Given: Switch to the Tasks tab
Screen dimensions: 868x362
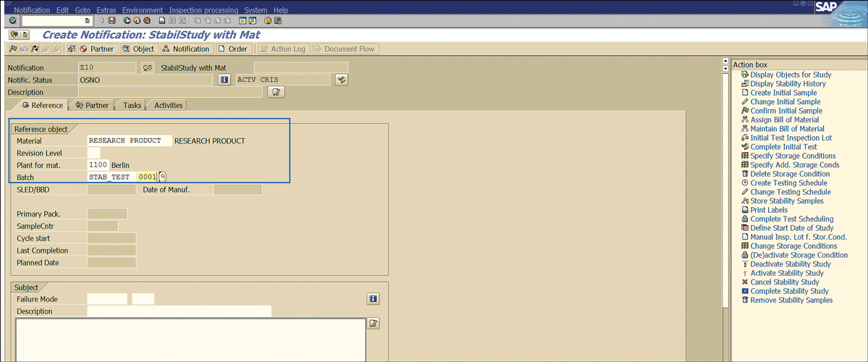Looking at the screenshot, I should 131,105.
